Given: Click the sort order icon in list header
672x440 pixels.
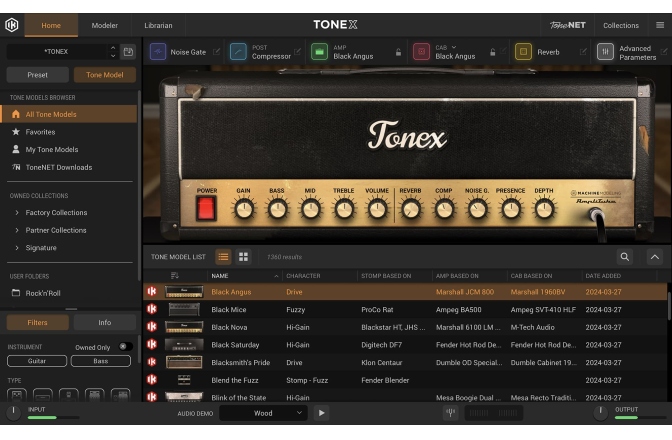Looking at the screenshot, I should 174,275.
